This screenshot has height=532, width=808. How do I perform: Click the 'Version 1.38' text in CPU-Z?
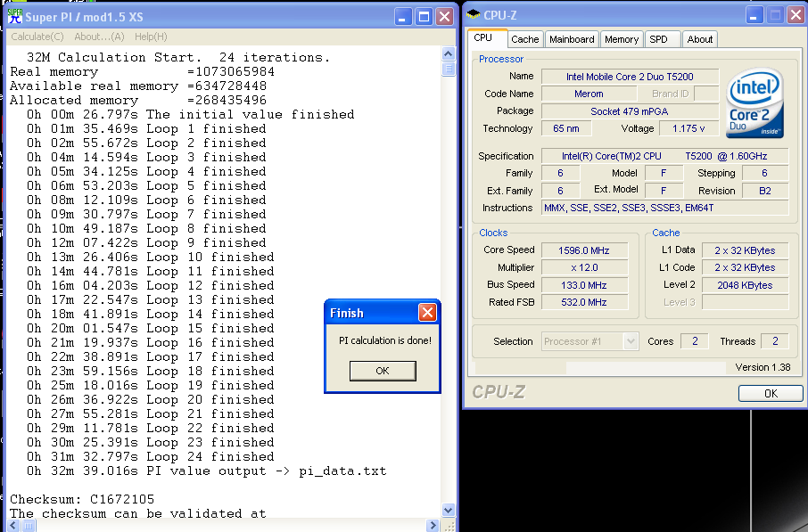tap(763, 367)
